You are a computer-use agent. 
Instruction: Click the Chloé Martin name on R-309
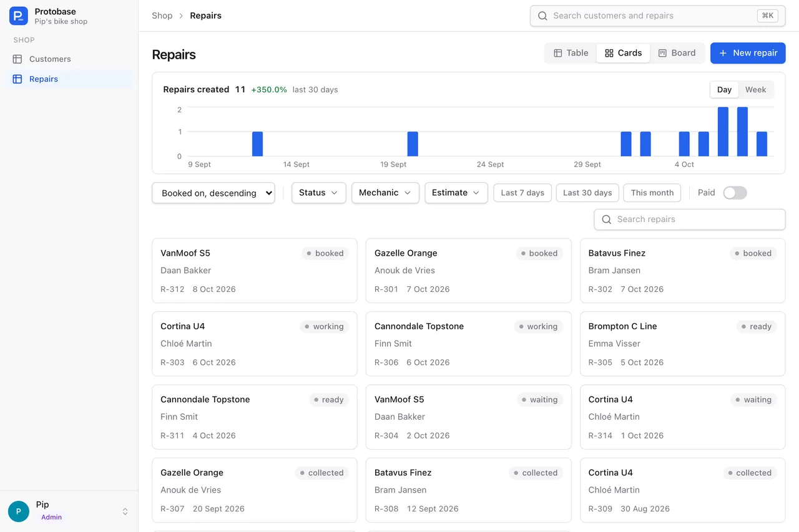(614, 490)
